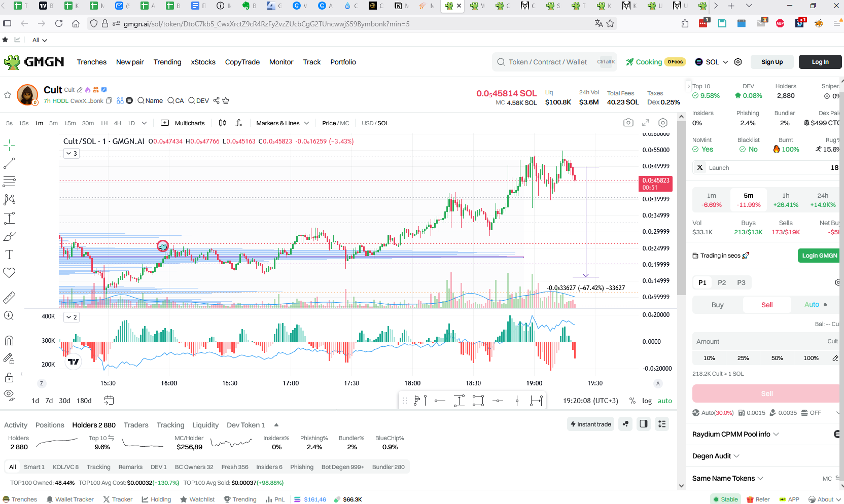Screen dimensions: 844x504
Task: Click the Instant trade button
Action: tap(591, 424)
